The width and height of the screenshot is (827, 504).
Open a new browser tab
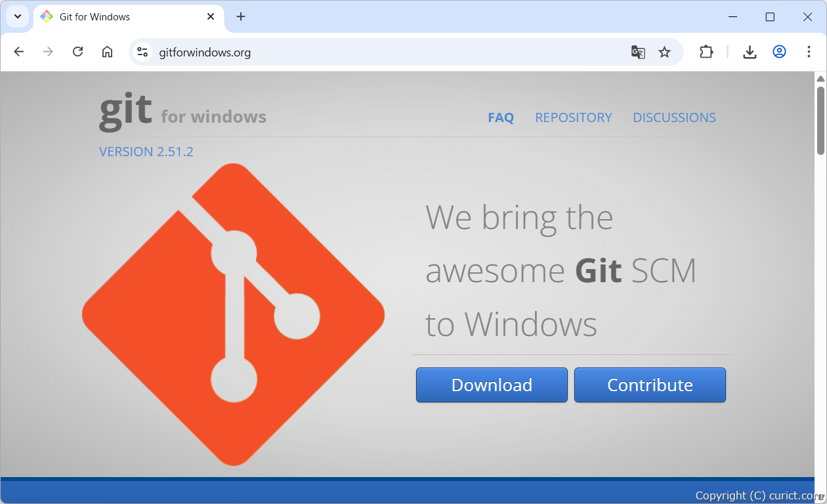point(241,16)
